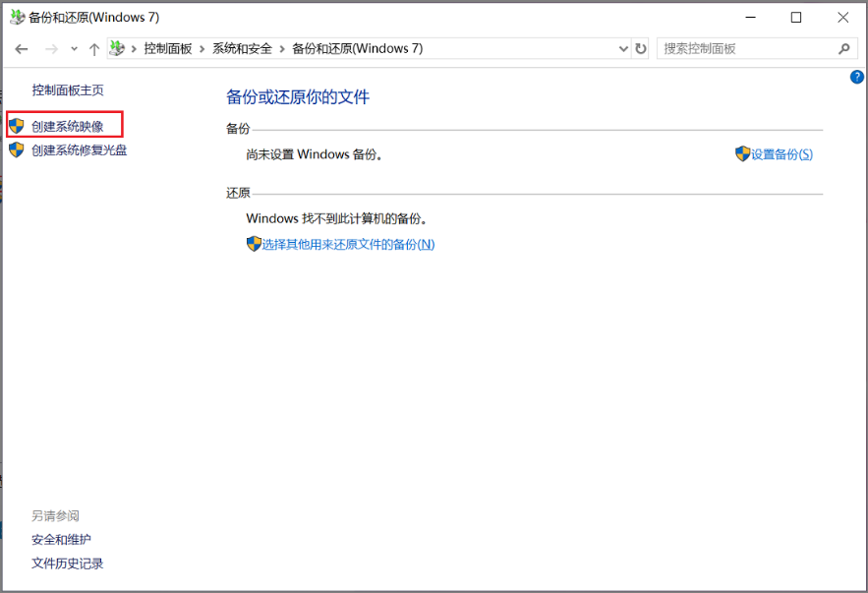Image resolution: width=868 pixels, height=593 pixels.
Task: Click the title bar window icon
Action: pyautogui.click(x=17, y=17)
